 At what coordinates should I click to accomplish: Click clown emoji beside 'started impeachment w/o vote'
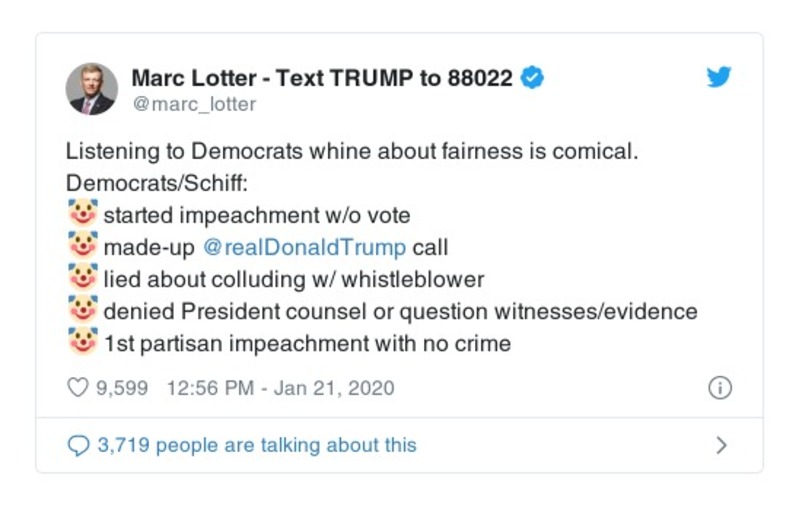tap(82, 214)
